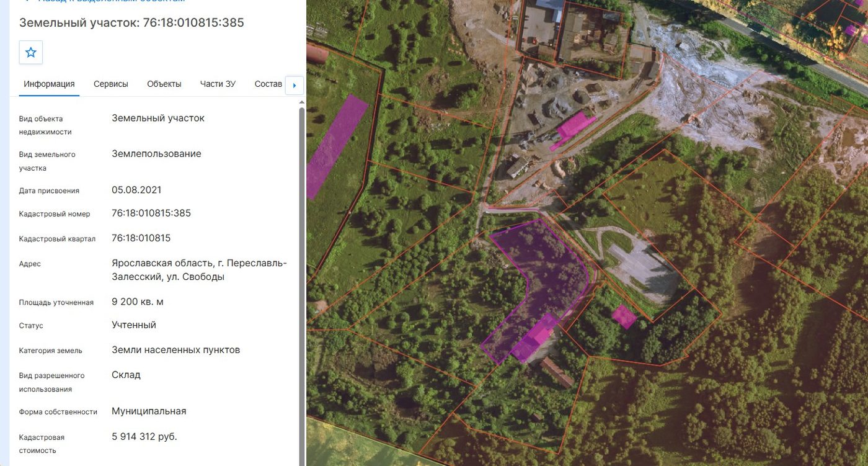Click the label Адрес

point(30,264)
